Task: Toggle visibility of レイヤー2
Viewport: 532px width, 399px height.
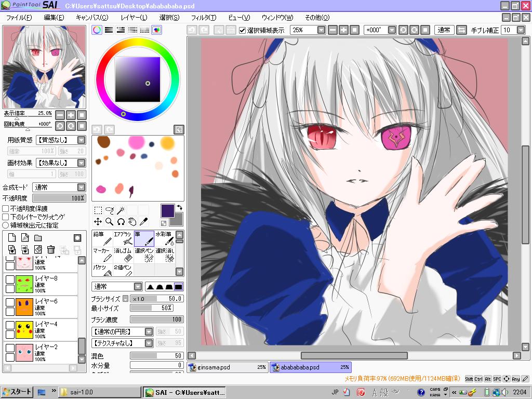Action: click(10, 348)
